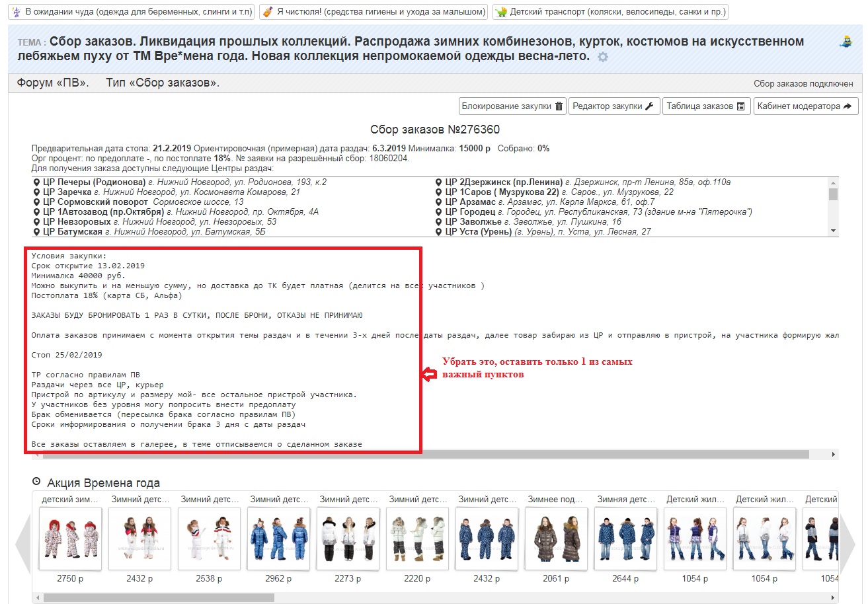This screenshot has height=604, width=868.
Task: Click the map pin beside ЦР Заволжье
Action: point(439,222)
